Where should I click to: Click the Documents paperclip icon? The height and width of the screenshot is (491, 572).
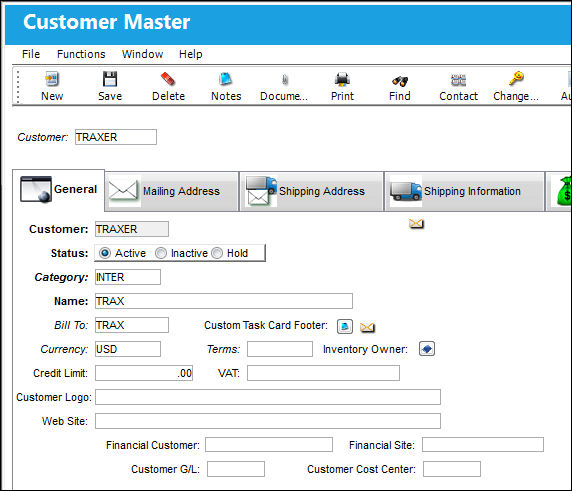[285, 79]
